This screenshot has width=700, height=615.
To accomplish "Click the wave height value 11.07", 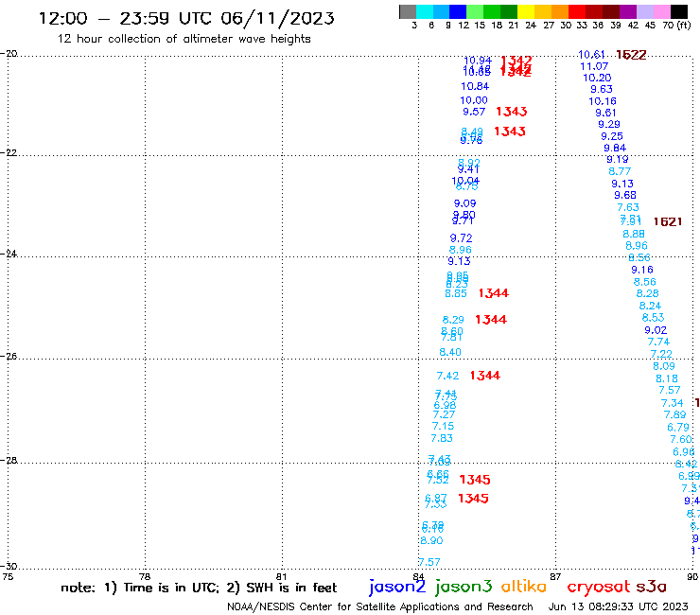I will tap(594, 66).
